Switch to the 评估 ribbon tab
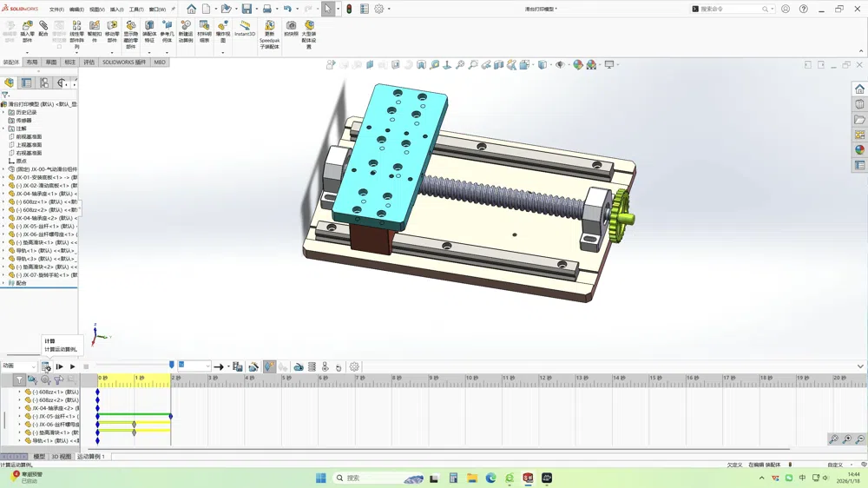The height and width of the screenshot is (488, 868). pyautogui.click(x=89, y=62)
